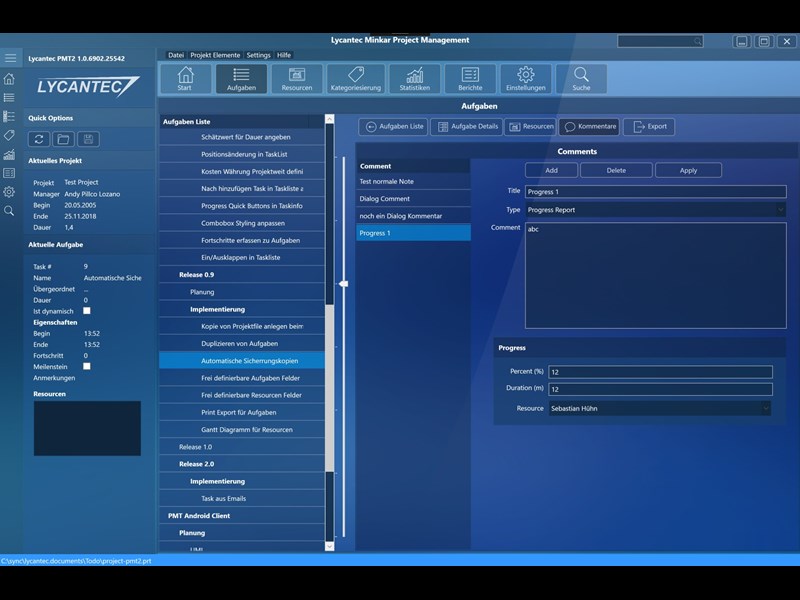Toggle the Ist dynamisch checkbox
This screenshot has width=800, height=600.
pos(87,311)
